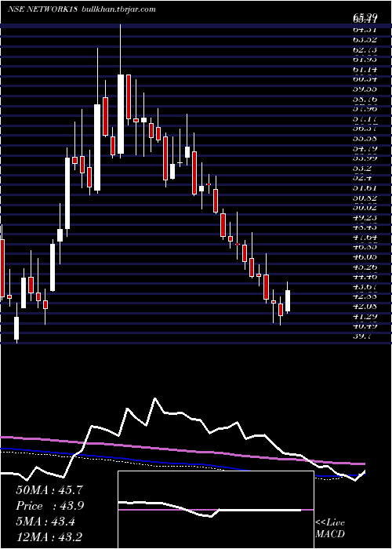Click the 46.05 price axis label
The width and height of the screenshot is (392, 549).
pos(365,257)
